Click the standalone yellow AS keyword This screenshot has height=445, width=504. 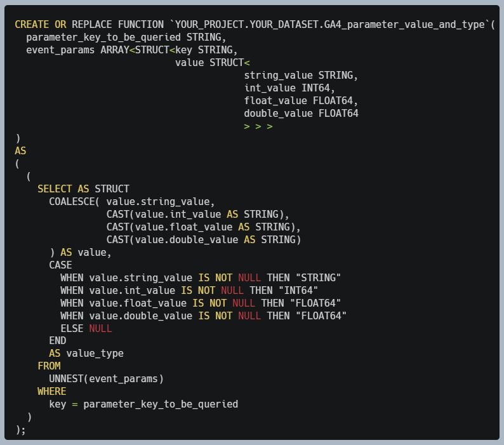[x=20, y=151]
